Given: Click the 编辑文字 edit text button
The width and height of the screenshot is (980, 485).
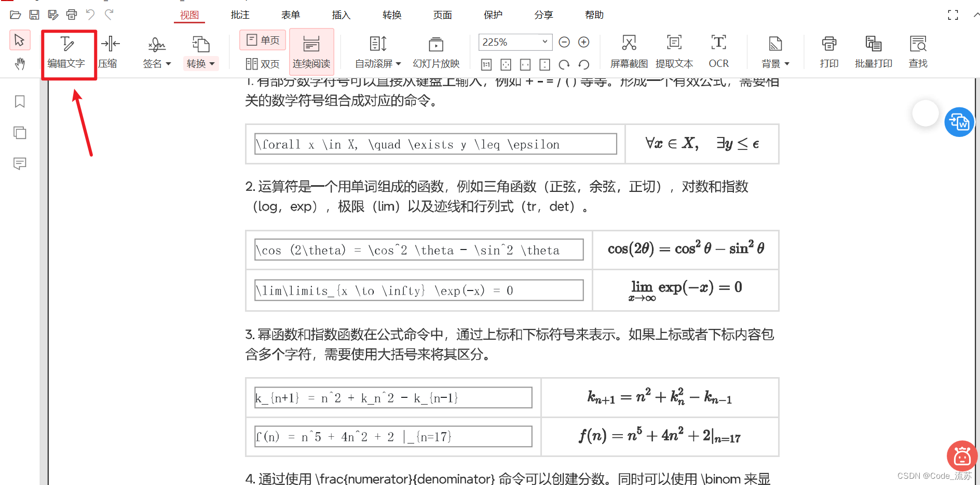Looking at the screenshot, I should (x=68, y=51).
